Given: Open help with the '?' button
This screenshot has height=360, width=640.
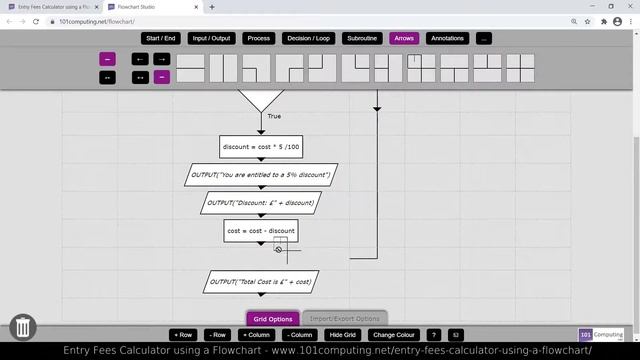Looking at the screenshot, I should [434, 335].
